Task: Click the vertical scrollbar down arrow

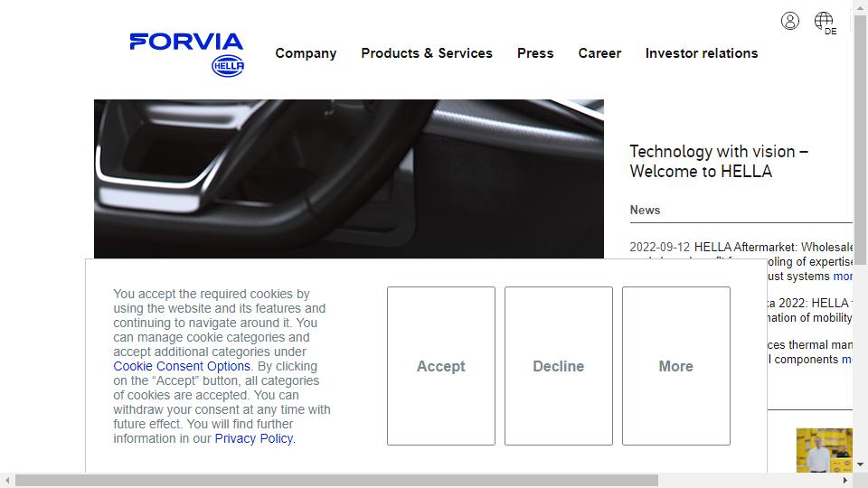Action: coord(860,465)
